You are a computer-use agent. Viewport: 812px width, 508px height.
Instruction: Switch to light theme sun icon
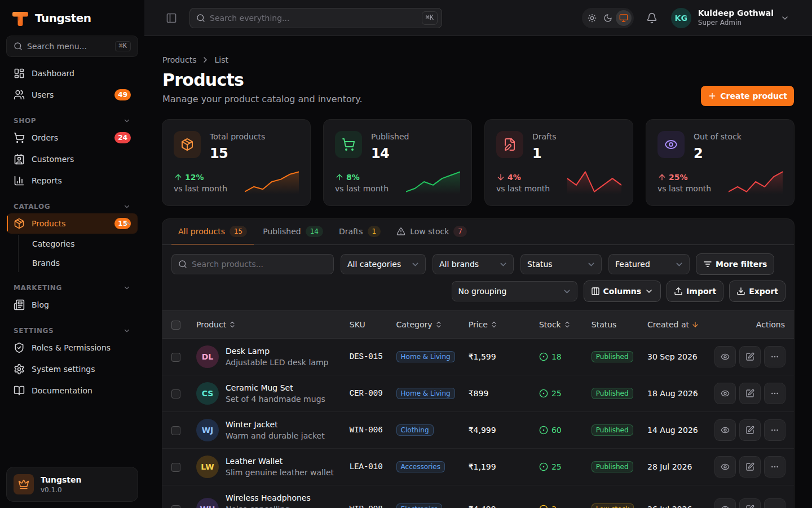point(592,18)
